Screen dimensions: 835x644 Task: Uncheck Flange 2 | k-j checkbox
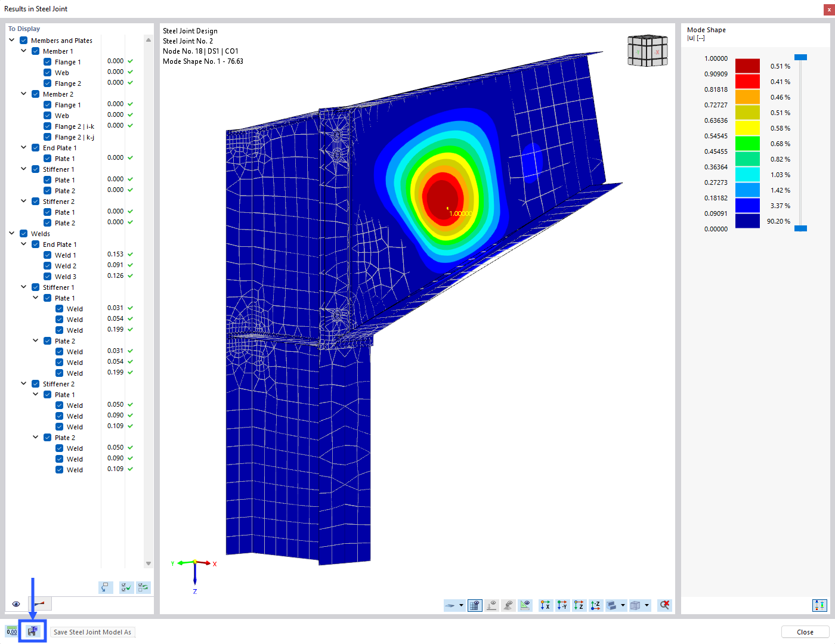(48, 137)
